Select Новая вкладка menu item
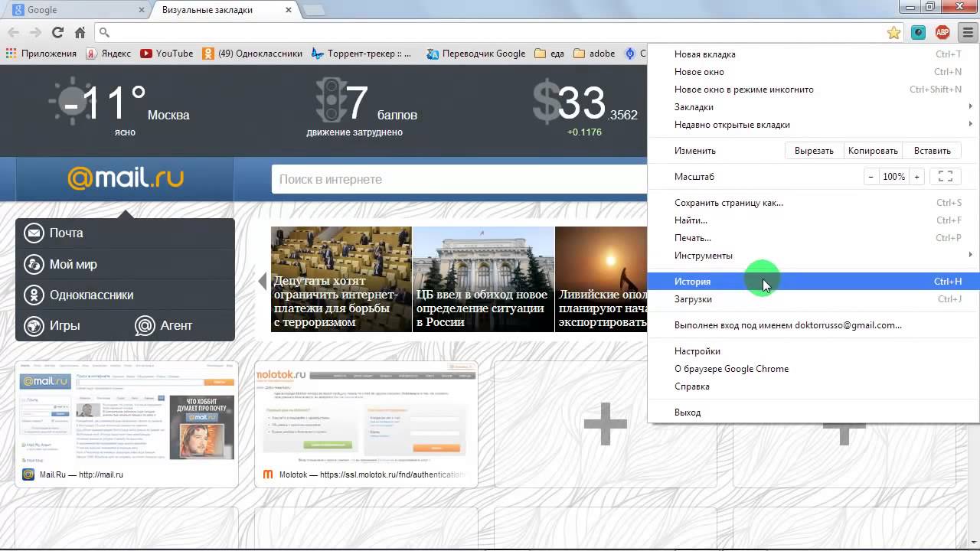The height and width of the screenshot is (551, 980). (813, 54)
